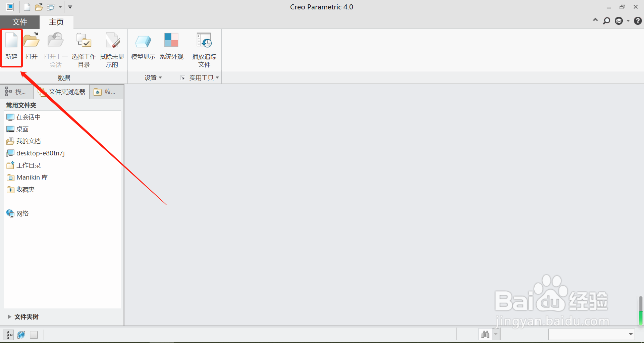Choose 选择工作目录 (select working directory)
Image resolution: width=644 pixels, height=343 pixels.
click(84, 50)
